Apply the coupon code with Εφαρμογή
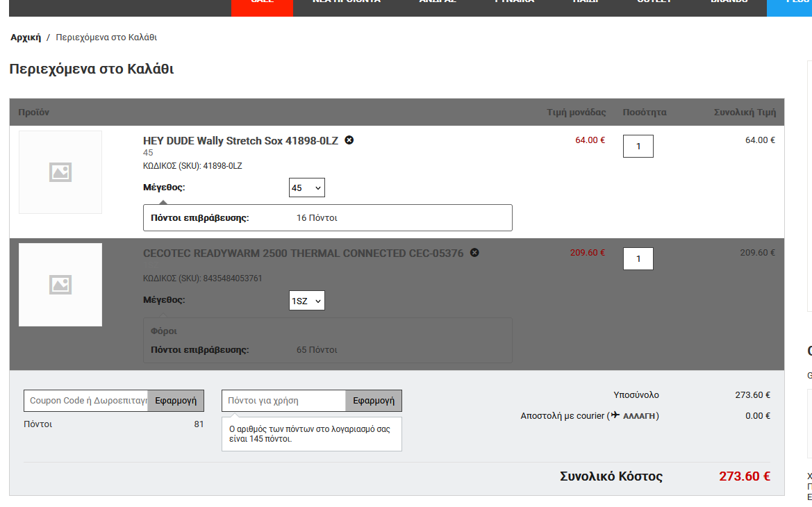Viewport: 812px width, 507px height. pos(176,400)
